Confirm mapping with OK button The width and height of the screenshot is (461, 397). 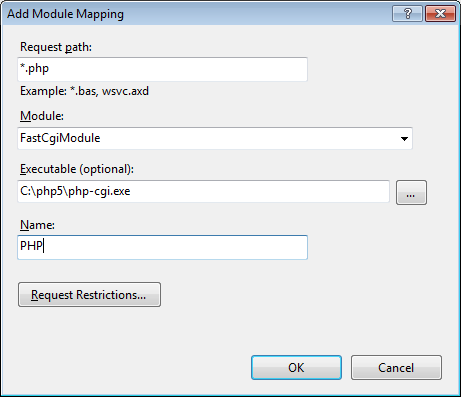point(296,367)
